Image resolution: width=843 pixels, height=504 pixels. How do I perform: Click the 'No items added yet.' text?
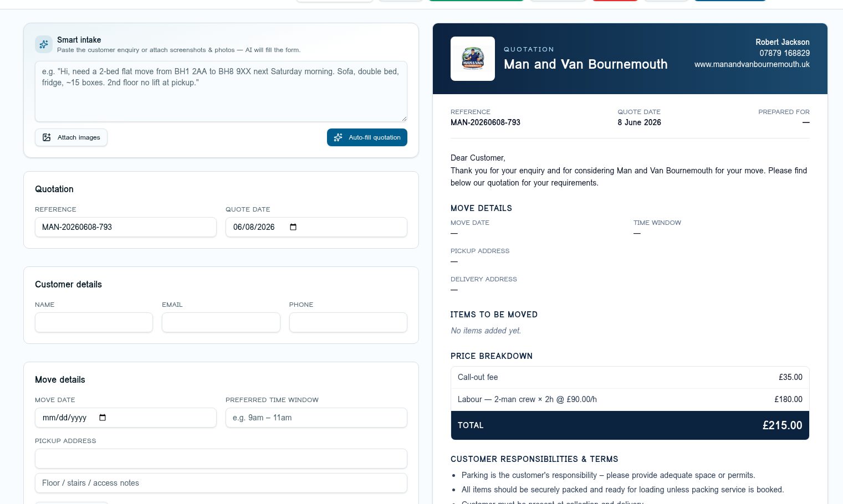486,331
